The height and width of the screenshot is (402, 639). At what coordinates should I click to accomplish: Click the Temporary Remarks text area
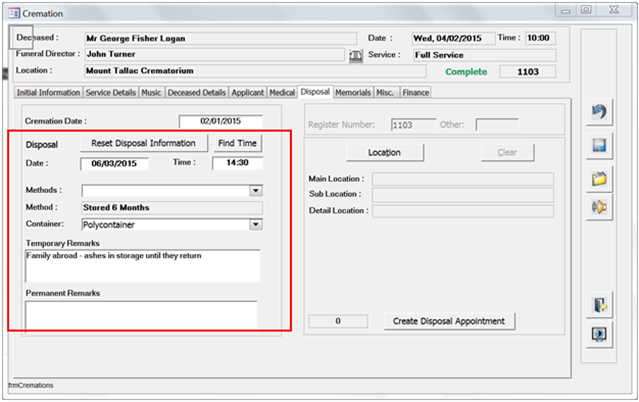[x=141, y=266]
